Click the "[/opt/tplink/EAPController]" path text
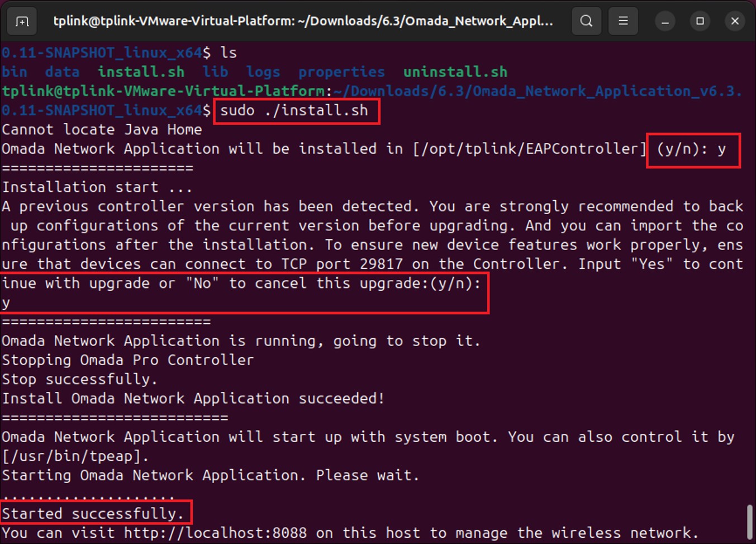The image size is (756, 544). (x=530, y=149)
